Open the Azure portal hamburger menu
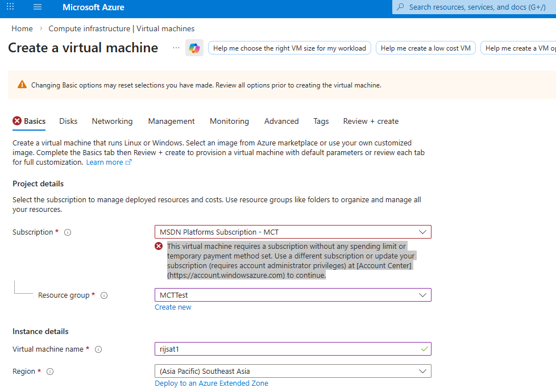This screenshot has width=556, height=392. pyautogui.click(x=38, y=7)
